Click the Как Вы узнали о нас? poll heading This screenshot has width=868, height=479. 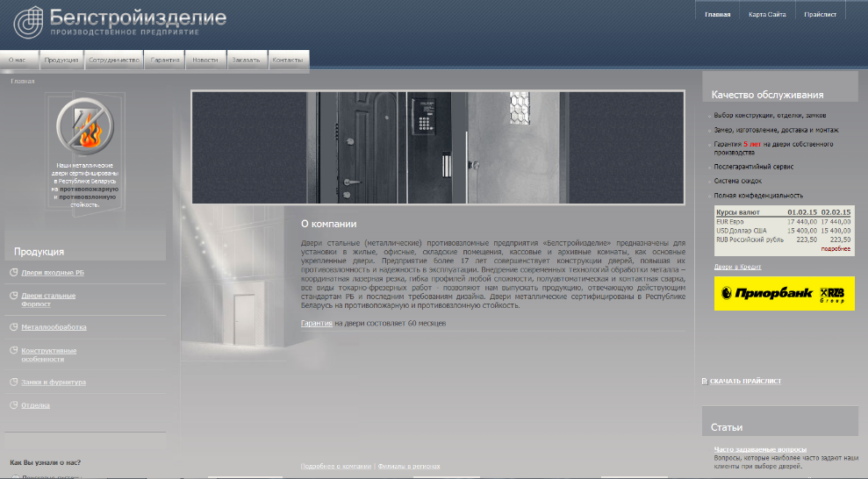coord(46,462)
